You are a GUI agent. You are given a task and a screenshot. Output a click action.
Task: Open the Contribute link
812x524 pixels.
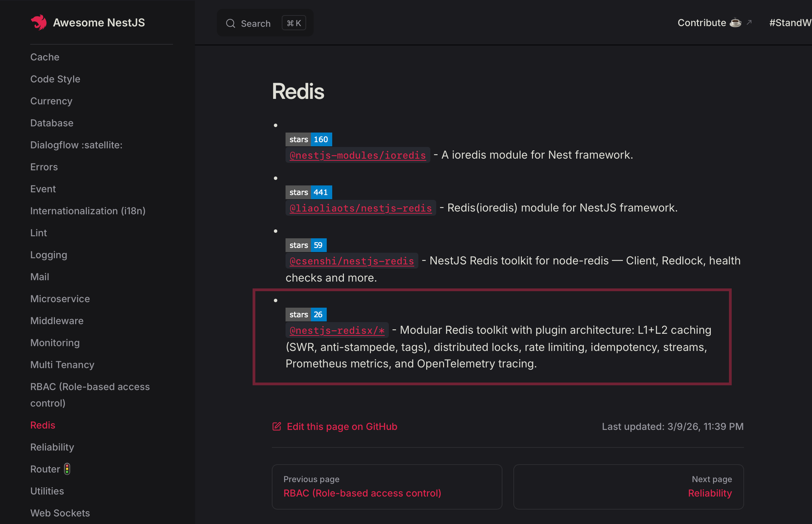[x=715, y=23]
